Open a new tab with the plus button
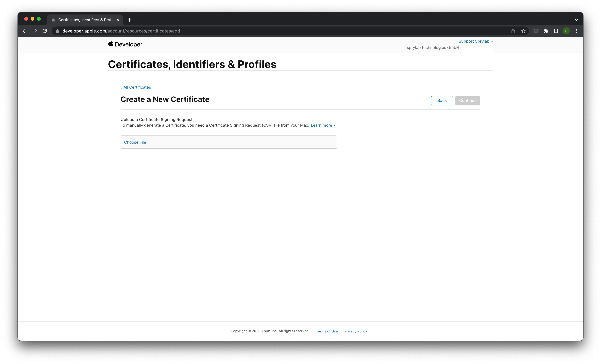Viewport: 601px width, 364px height. coord(130,20)
